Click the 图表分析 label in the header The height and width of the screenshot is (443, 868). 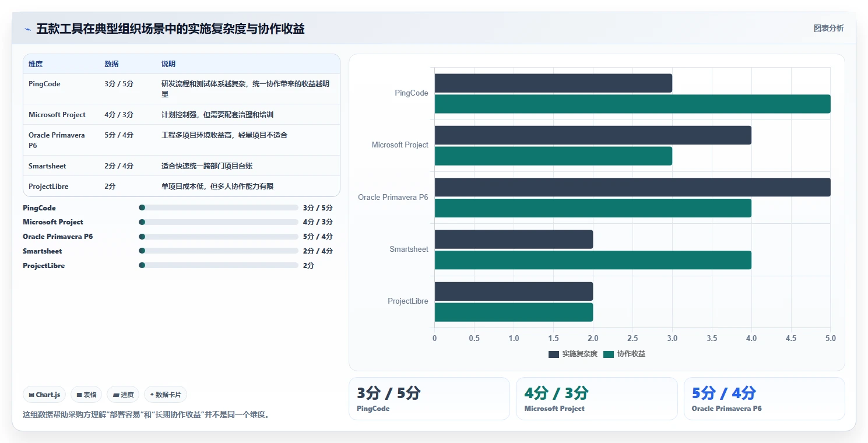[x=828, y=29]
